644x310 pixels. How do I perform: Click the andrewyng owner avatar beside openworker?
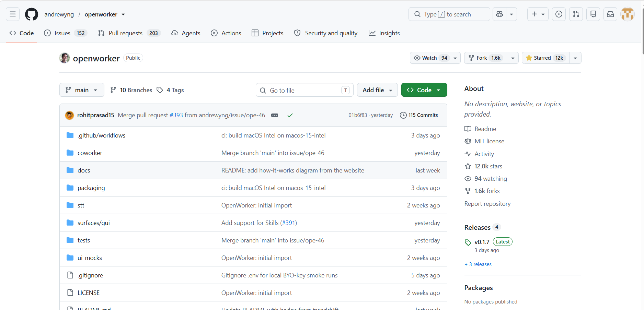point(65,58)
